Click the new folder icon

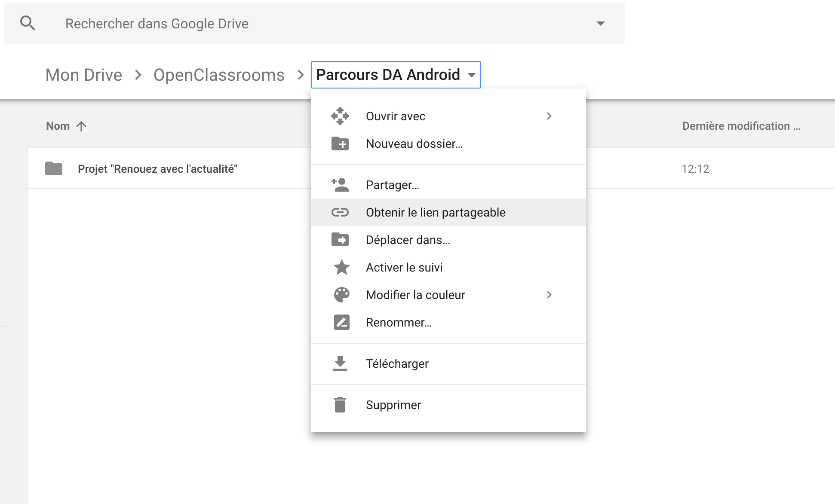pyautogui.click(x=340, y=144)
